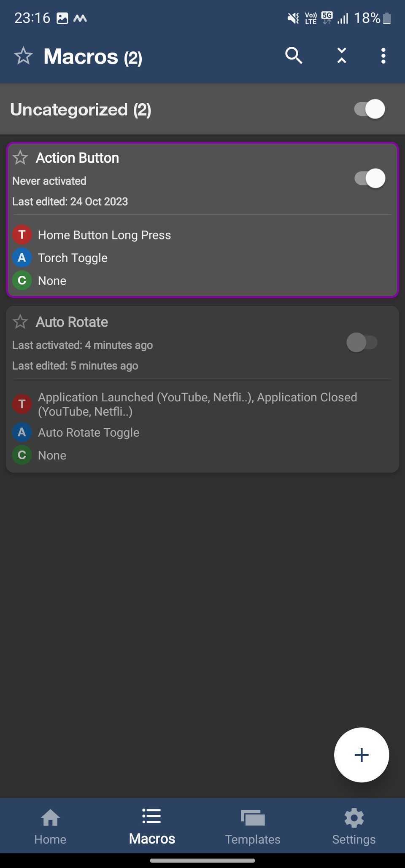Disable the Uncategorized category toggle

pos(368,109)
